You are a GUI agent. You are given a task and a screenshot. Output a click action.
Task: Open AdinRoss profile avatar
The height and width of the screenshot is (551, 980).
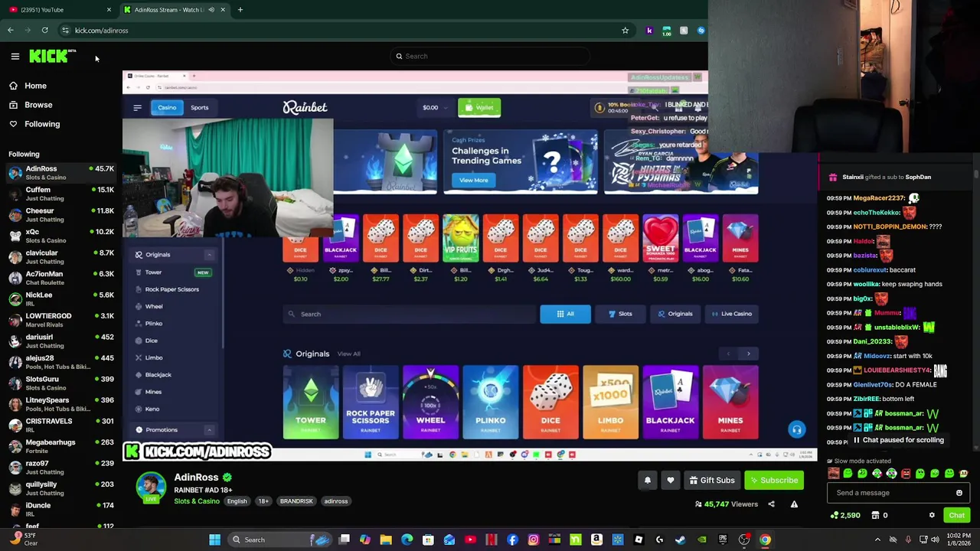151,487
